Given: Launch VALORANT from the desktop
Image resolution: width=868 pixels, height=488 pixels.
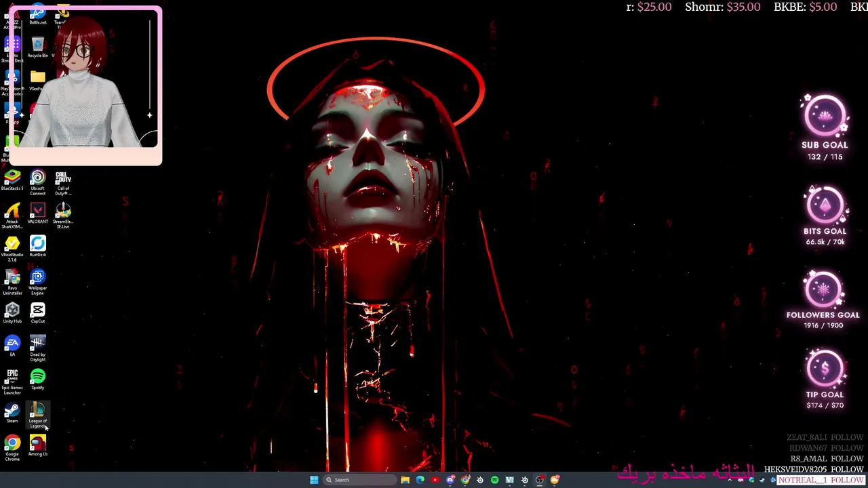Looking at the screenshot, I should point(37,213).
